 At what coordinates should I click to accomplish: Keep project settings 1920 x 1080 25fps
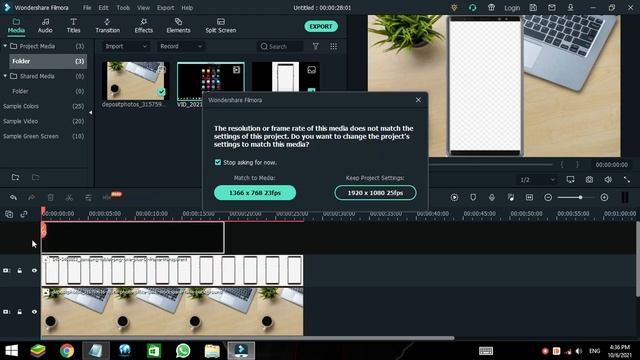click(x=375, y=193)
